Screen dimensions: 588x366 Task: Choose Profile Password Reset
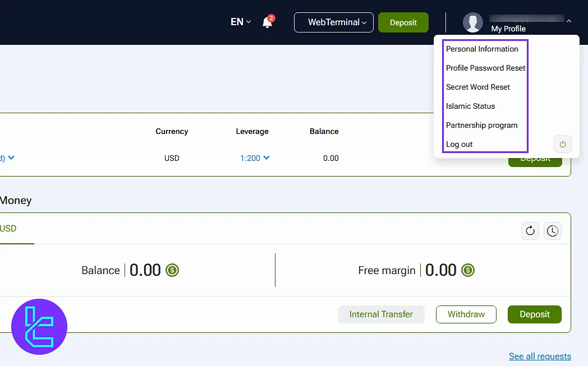[485, 68]
